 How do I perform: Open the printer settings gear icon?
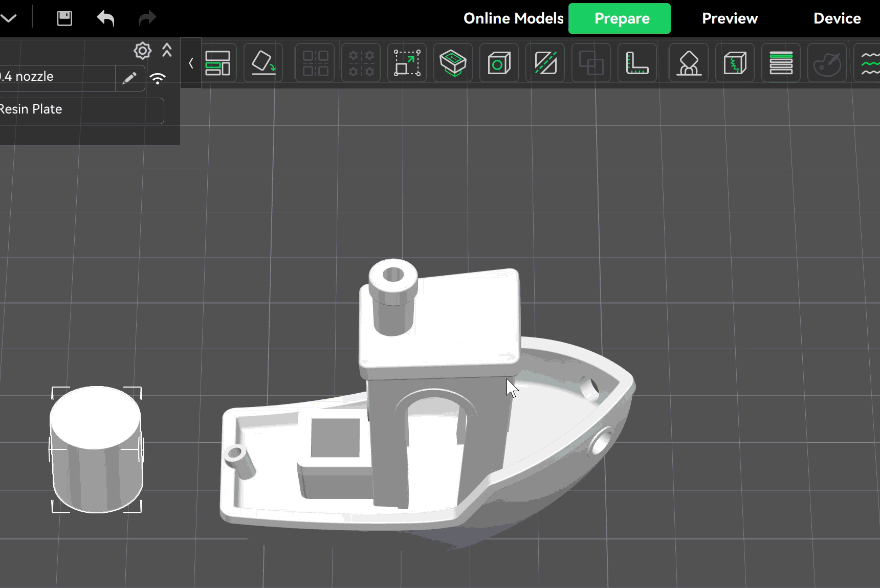click(x=143, y=51)
